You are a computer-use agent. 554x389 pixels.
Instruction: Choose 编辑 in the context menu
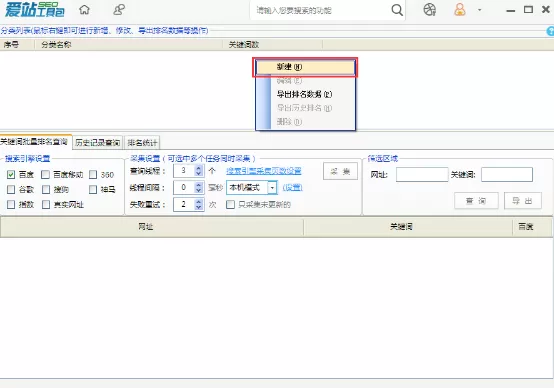(x=305, y=81)
